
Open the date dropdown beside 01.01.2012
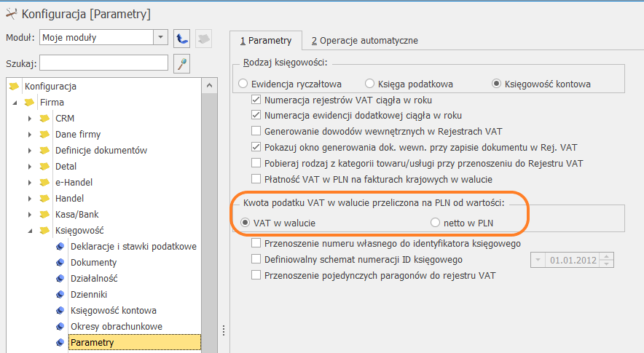pyautogui.click(x=538, y=260)
